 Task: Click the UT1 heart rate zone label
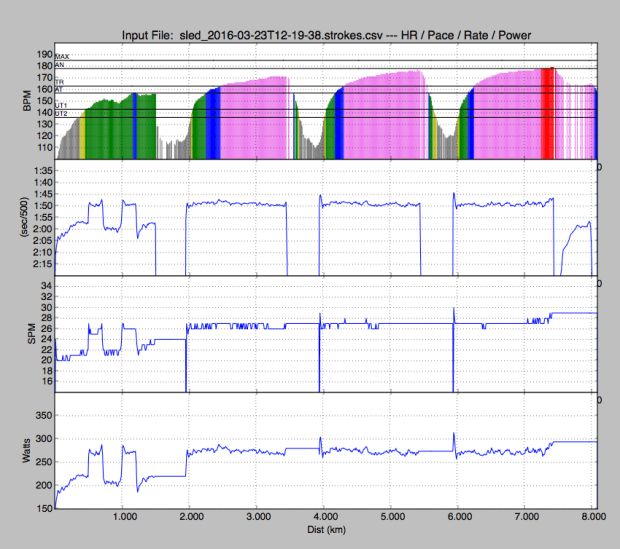point(62,105)
